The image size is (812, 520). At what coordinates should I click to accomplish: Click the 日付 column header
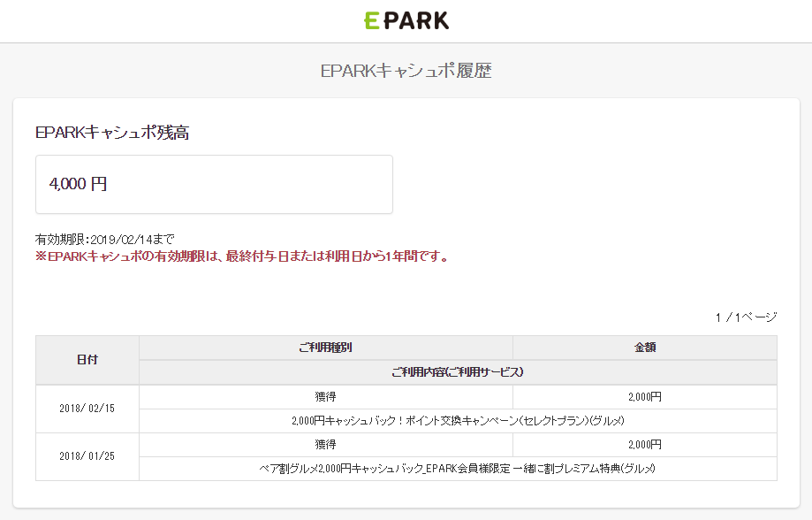point(87,360)
